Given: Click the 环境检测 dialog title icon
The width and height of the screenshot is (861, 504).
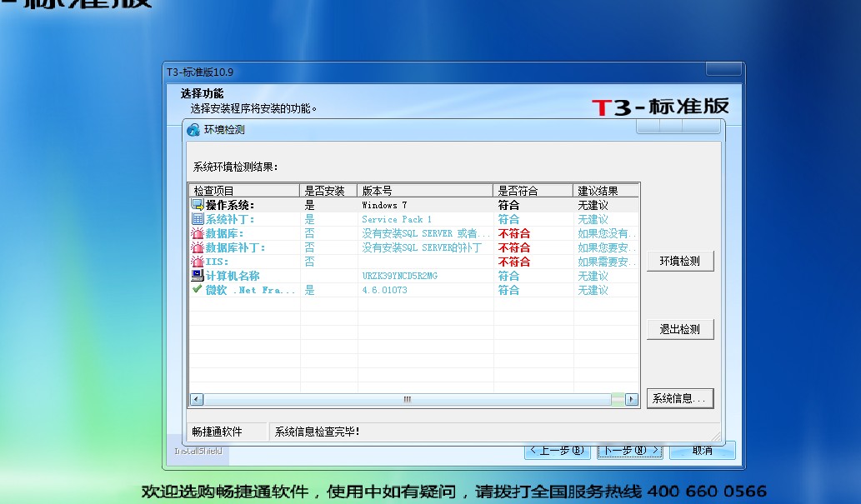Looking at the screenshot, I should tap(193, 130).
